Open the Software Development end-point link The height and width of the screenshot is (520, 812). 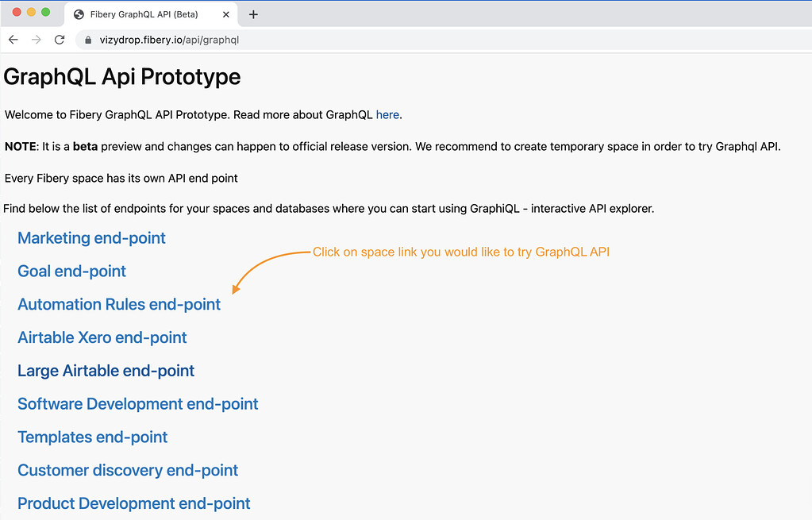pyautogui.click(x=137, y=404)
